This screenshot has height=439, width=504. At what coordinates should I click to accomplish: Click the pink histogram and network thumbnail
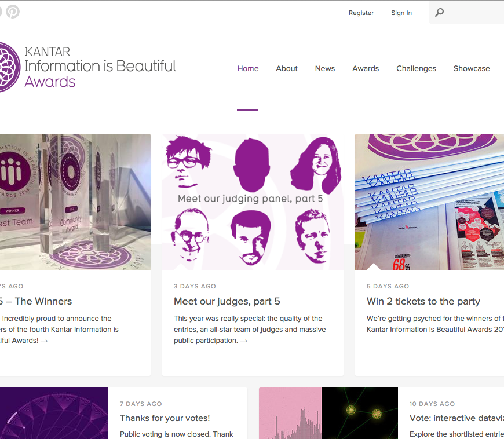[x=328, y=414]
